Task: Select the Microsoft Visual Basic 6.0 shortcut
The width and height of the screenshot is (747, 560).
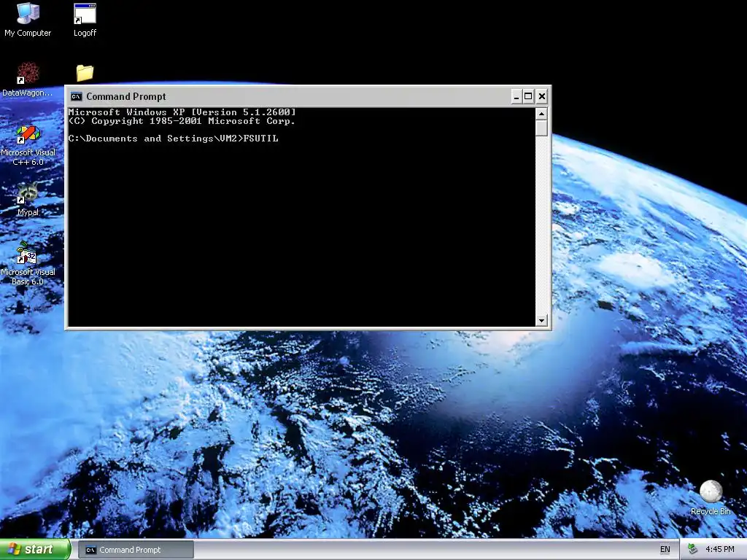Action: [x=28, y=263]
